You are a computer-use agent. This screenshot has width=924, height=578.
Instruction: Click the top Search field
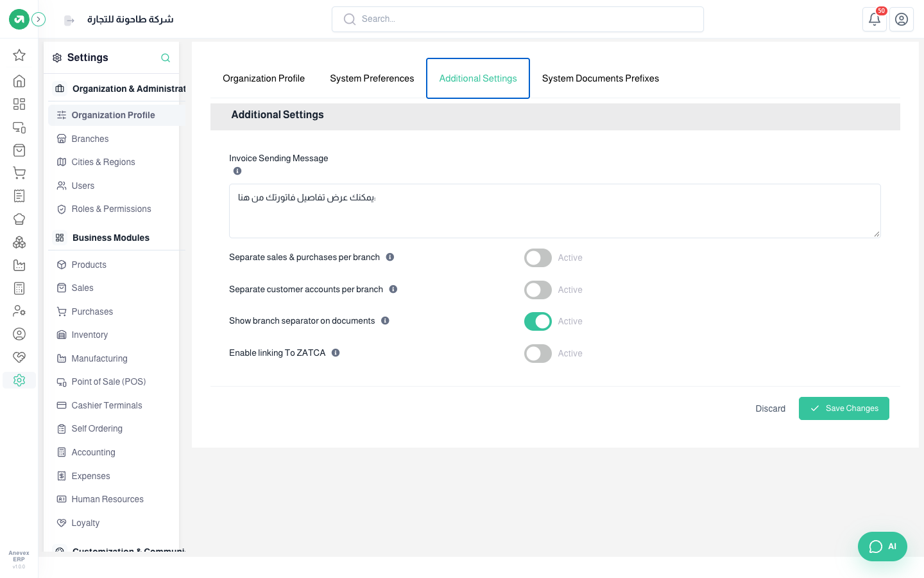click(x=518, y=19)
